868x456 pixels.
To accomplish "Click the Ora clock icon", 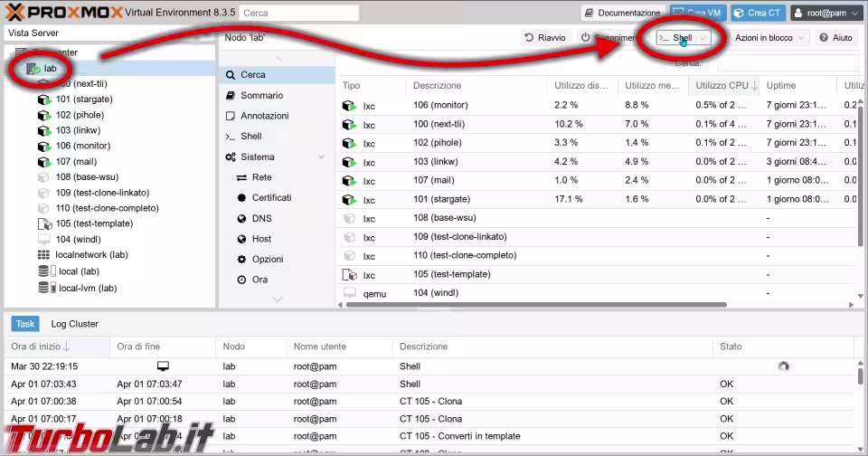I will point(241,280).
